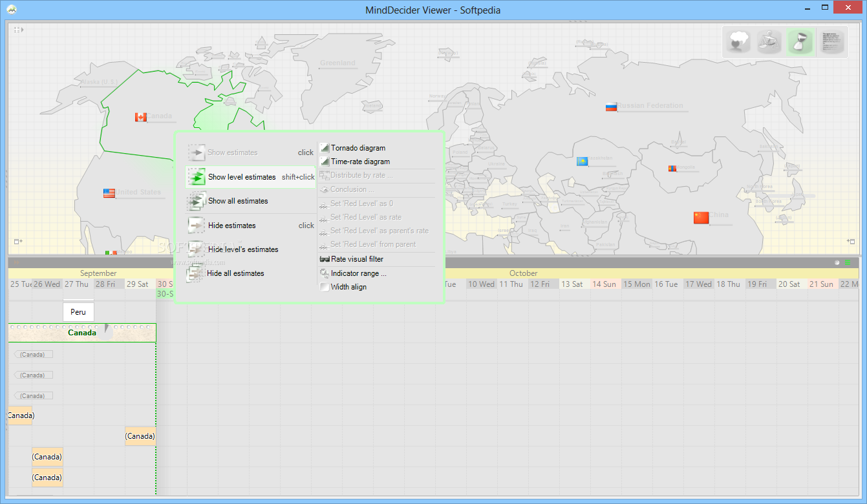867x504 pixels.
Task: Click the stacked arrows Show all estimates icon
Action: pyautogui.click(x=197, y=201)
